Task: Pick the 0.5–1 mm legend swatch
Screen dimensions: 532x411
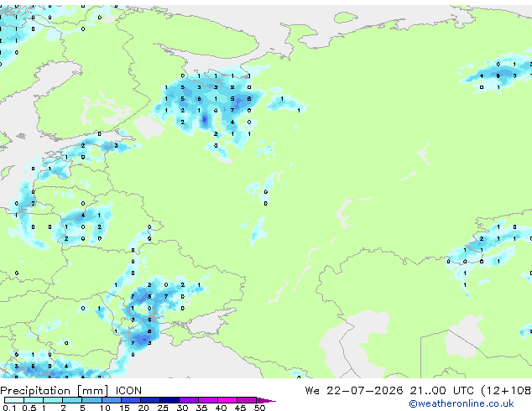Action: coord(34,400)
